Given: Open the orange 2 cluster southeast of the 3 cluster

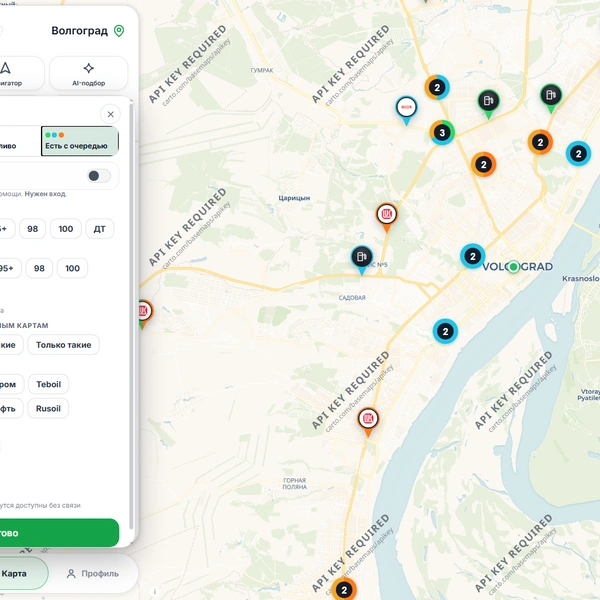Looking at the screenshot, I should click(x=484, y=165).
